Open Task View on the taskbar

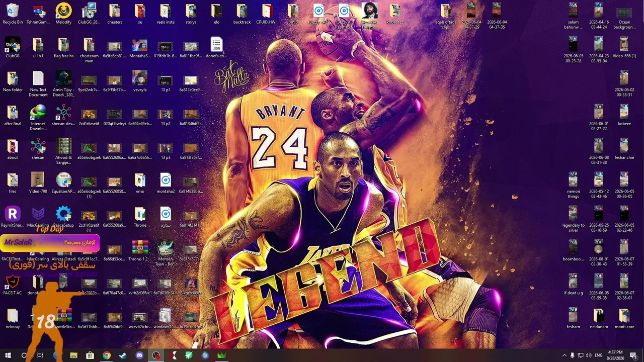pyautogui.click(x=41, y=355)
